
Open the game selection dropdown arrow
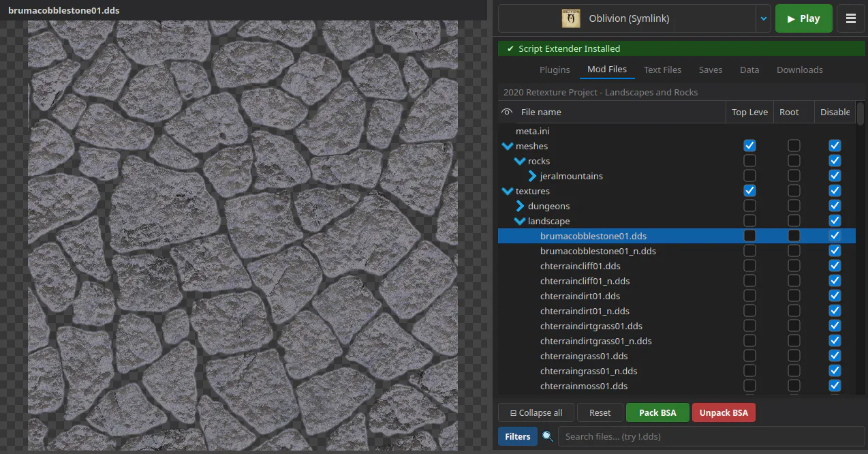coord(763,18)
